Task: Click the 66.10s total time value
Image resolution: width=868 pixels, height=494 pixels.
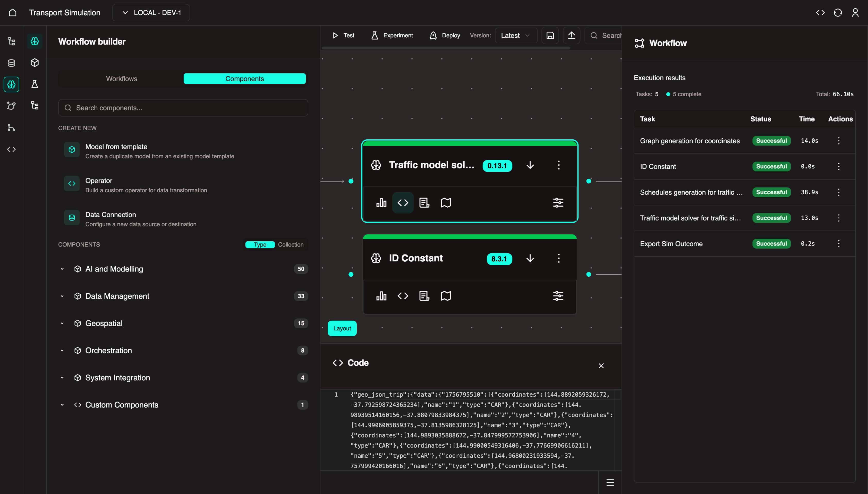Action: click(843, 94)
